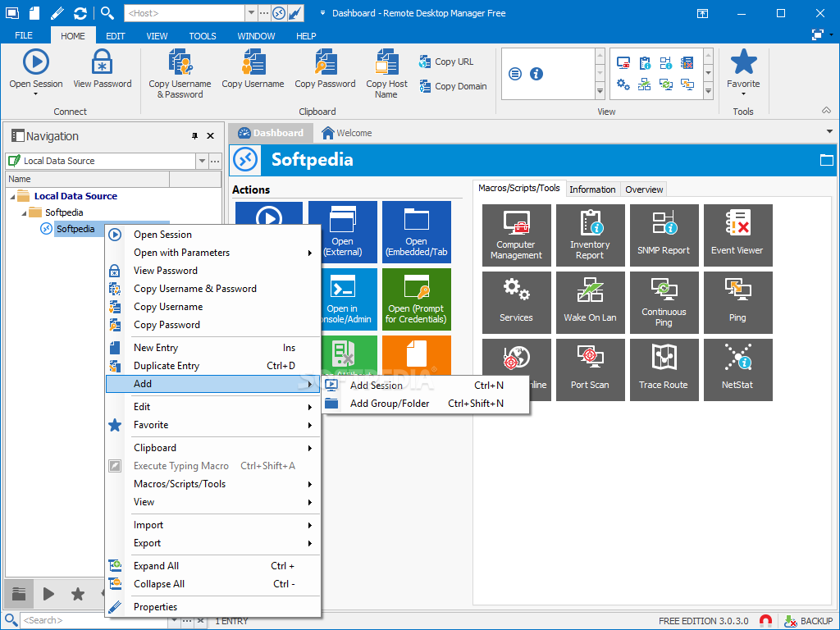This screenshot has width=840, height=630.
Task: Show favorites star at navigation pane bottom
Action: click(78, 594)
